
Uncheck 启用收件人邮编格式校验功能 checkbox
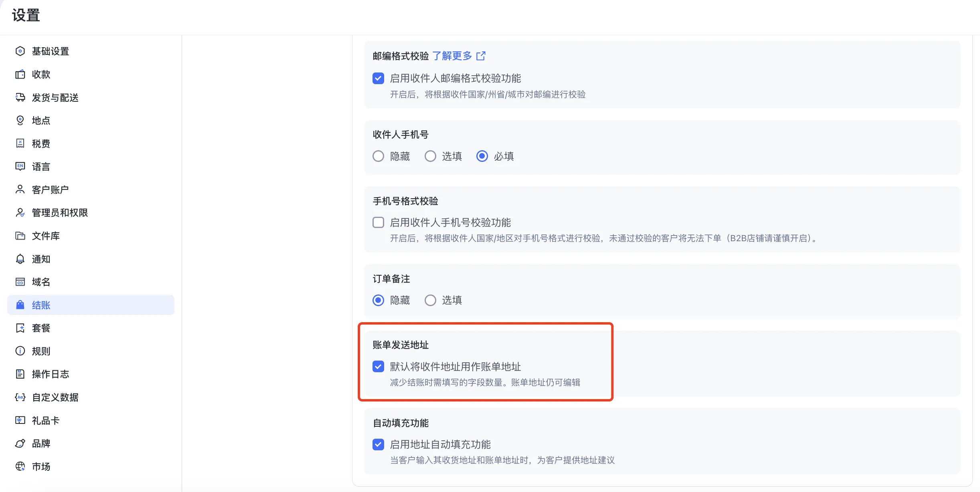(378, 78)
